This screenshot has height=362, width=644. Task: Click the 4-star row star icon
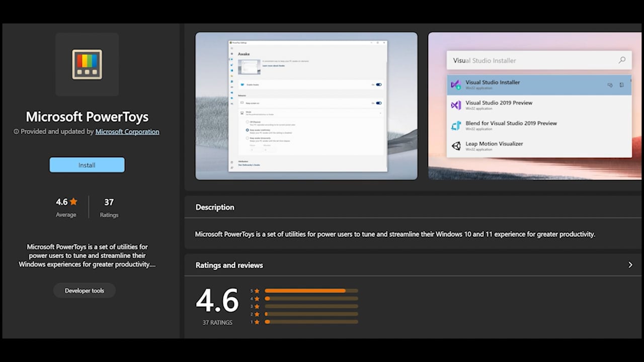point(257,299)
